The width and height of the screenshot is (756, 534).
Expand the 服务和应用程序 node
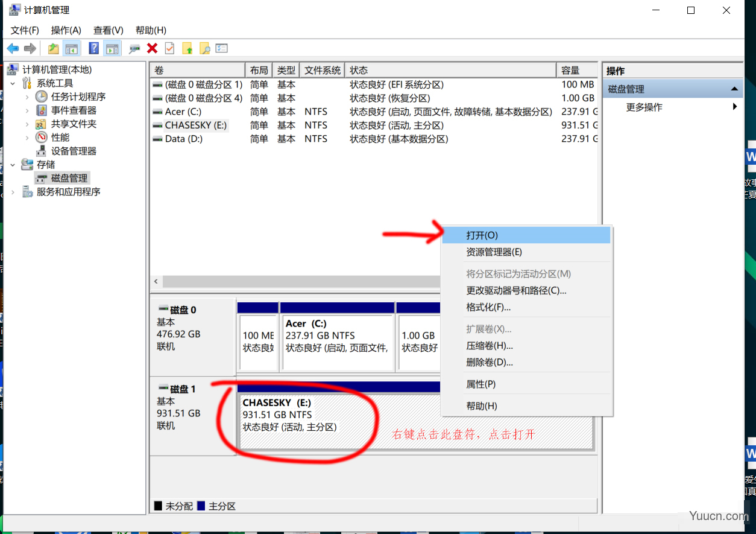pos(13,192)
